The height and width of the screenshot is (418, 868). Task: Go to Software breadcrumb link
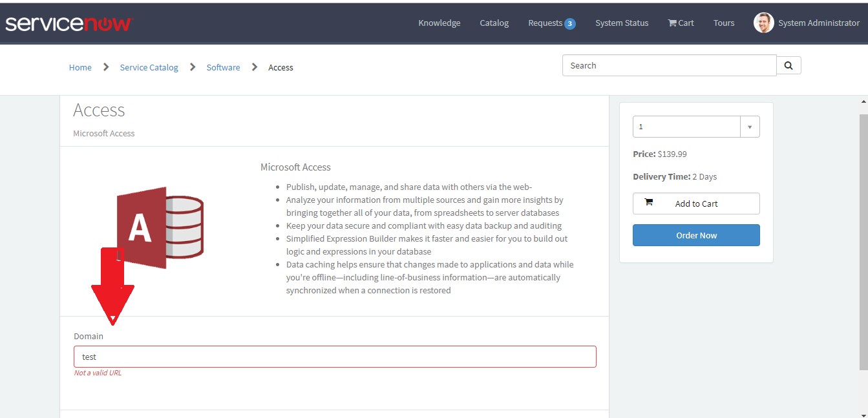coord(223,67)
